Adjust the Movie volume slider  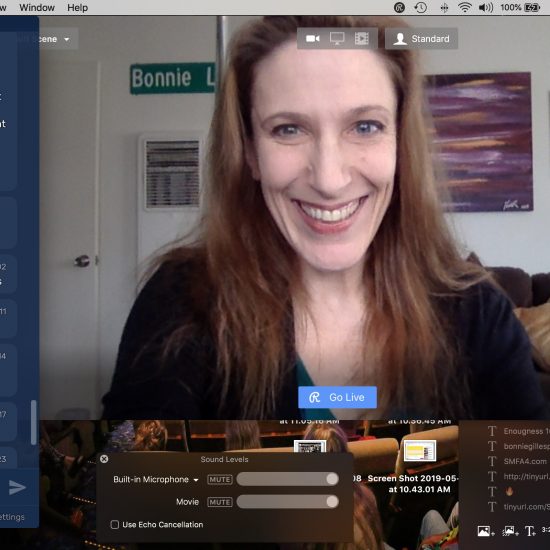coord(288,502)
